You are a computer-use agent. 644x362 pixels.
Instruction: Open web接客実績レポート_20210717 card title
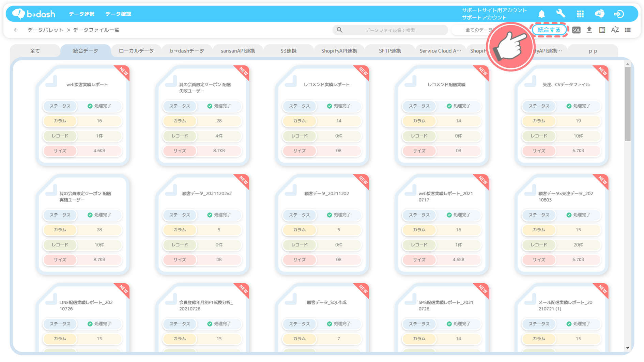[446, 196]
